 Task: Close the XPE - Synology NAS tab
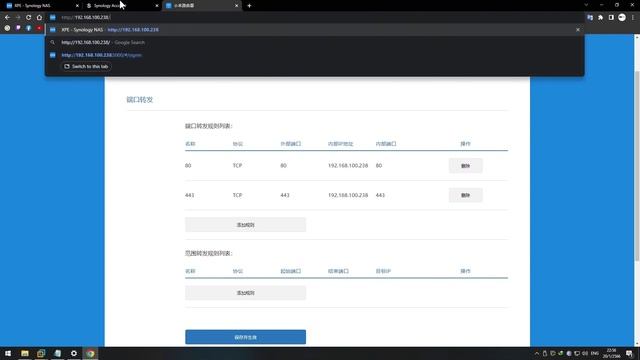pos(77,6)
